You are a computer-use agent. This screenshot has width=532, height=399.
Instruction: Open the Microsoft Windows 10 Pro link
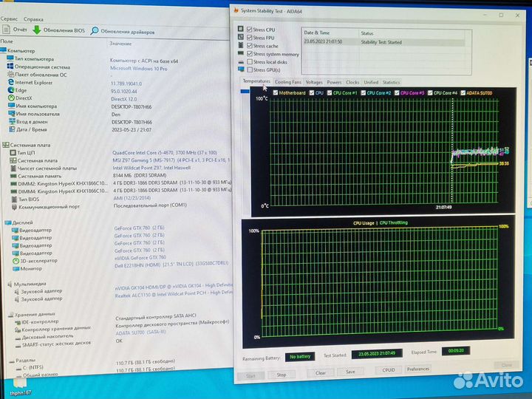point(139,69)
